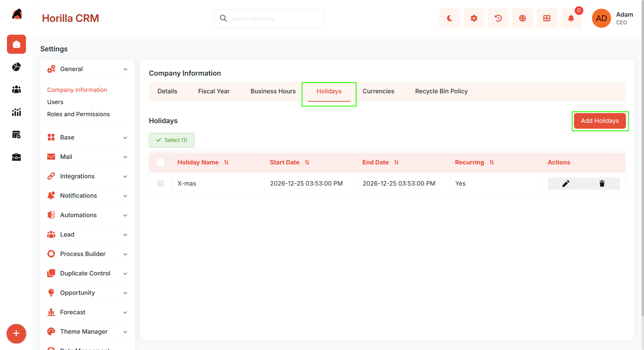
Task: Open the calendar check sidebar icon
Action: [16, 135]
